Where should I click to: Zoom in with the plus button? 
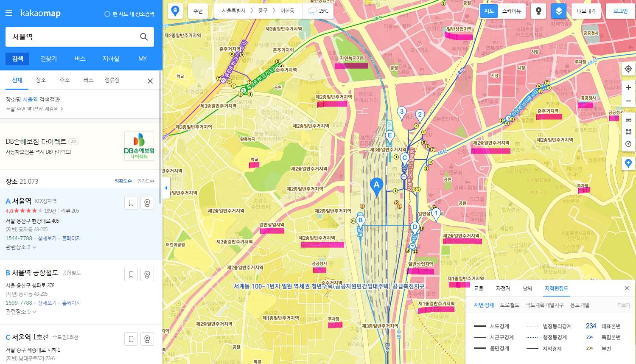pos(628,87)
